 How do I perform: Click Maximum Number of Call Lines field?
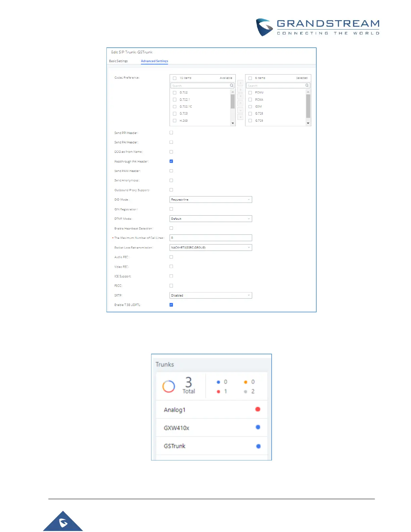[211, 238]
